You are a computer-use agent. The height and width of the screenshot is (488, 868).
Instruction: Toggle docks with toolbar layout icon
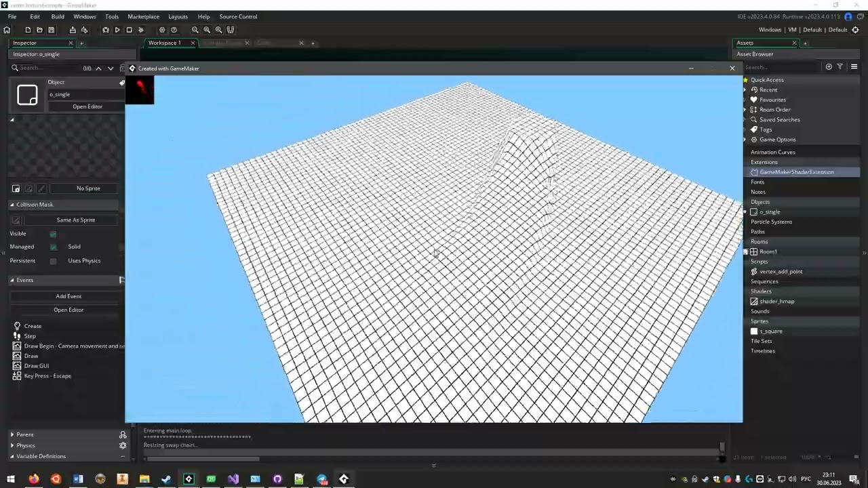tap(231, 30)
